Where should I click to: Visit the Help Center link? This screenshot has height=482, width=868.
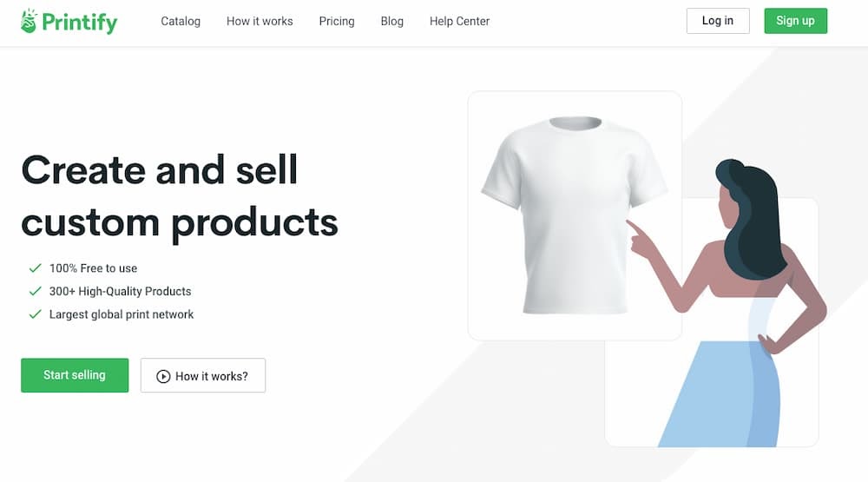459,21
